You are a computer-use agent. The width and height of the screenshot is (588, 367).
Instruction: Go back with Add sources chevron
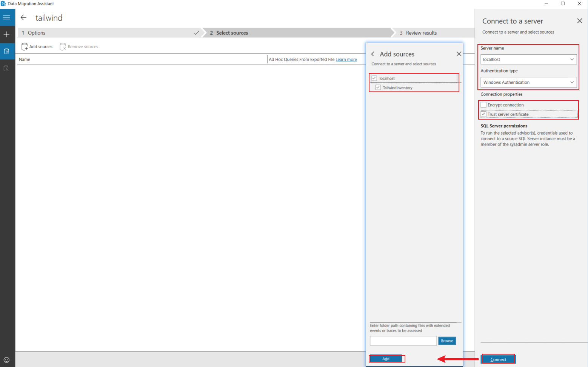[373, 54]
